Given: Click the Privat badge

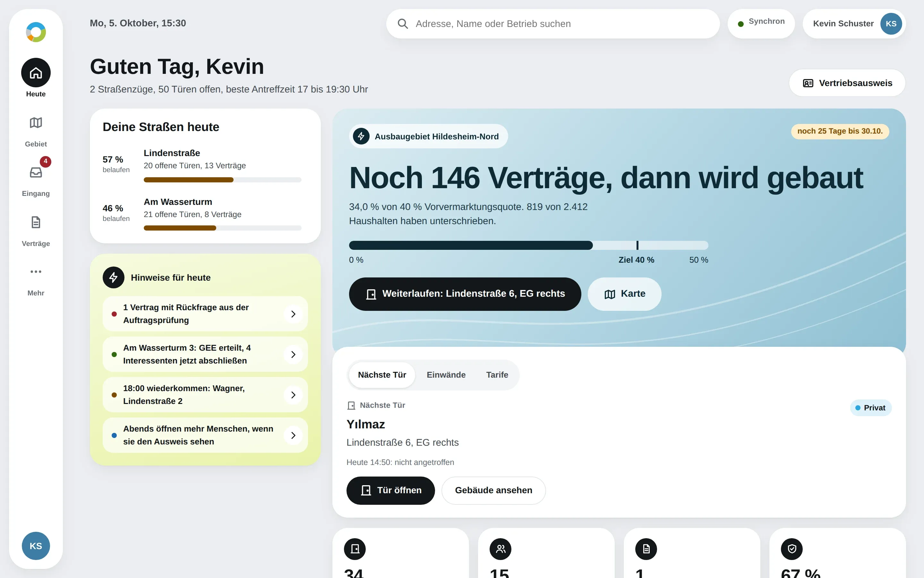Looking at the screenshot, I should coord(870,408).
